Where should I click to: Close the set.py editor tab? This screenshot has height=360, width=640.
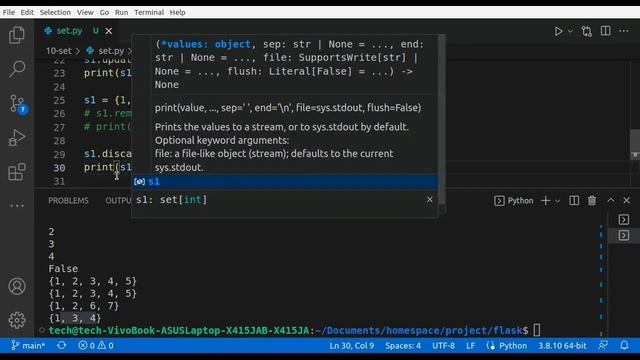tap(109, 31)
